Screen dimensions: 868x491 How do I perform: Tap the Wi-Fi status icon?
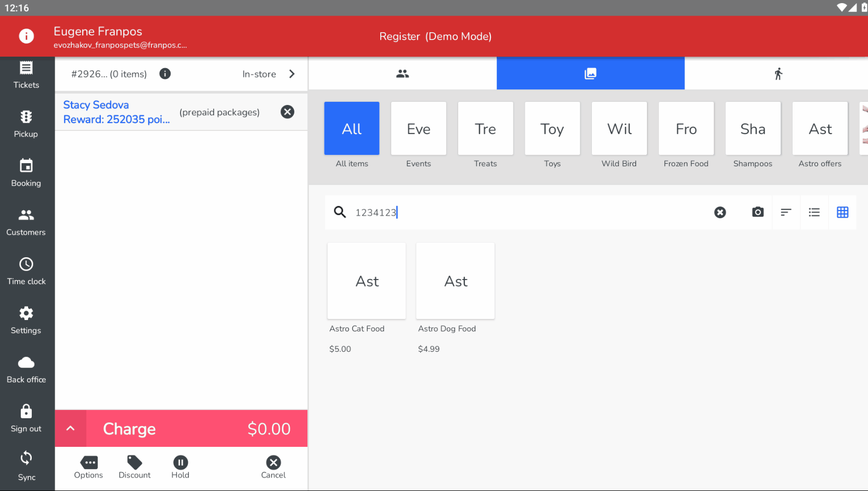pyautogui.click(x=841, y=7)
